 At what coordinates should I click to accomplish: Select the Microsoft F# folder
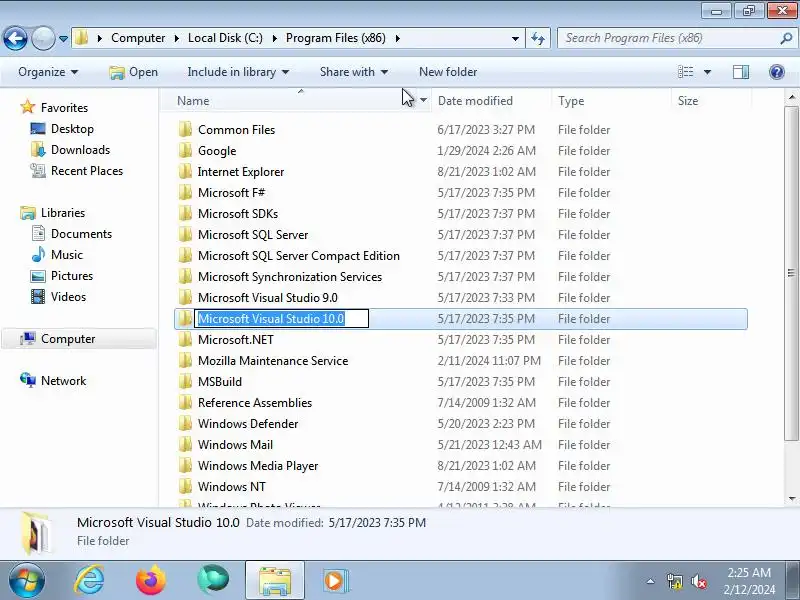tap(232, 193)
